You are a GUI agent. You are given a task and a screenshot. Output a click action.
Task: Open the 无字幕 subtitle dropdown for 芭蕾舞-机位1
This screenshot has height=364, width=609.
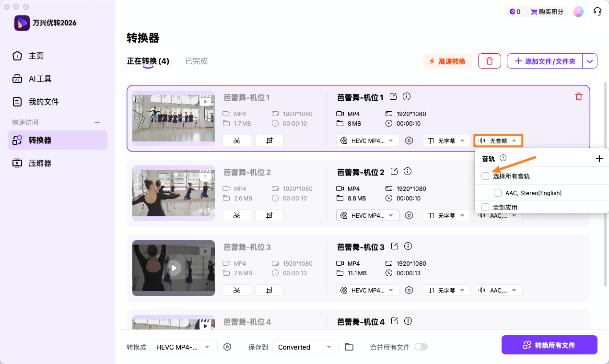(x=446, y=141)
